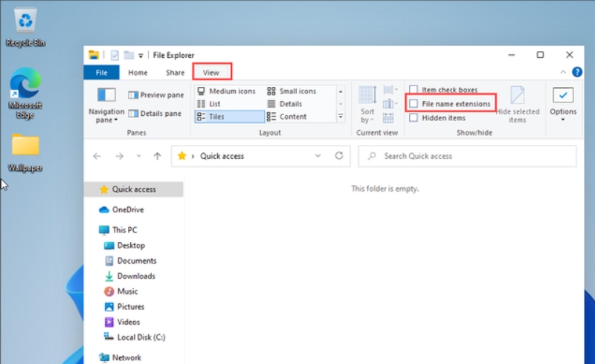
Task: Click the Properties quick access toolbar icon
Action: (115, 56)
